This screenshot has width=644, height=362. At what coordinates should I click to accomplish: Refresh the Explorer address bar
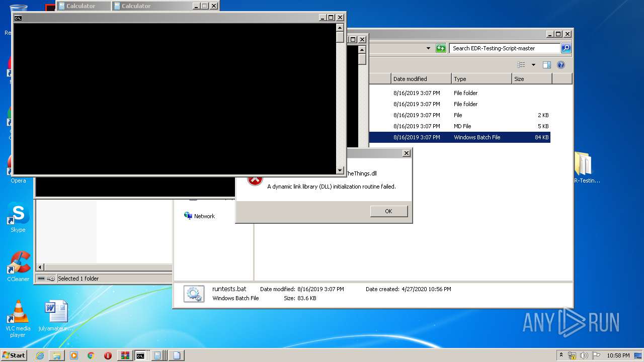coord(441,48)
